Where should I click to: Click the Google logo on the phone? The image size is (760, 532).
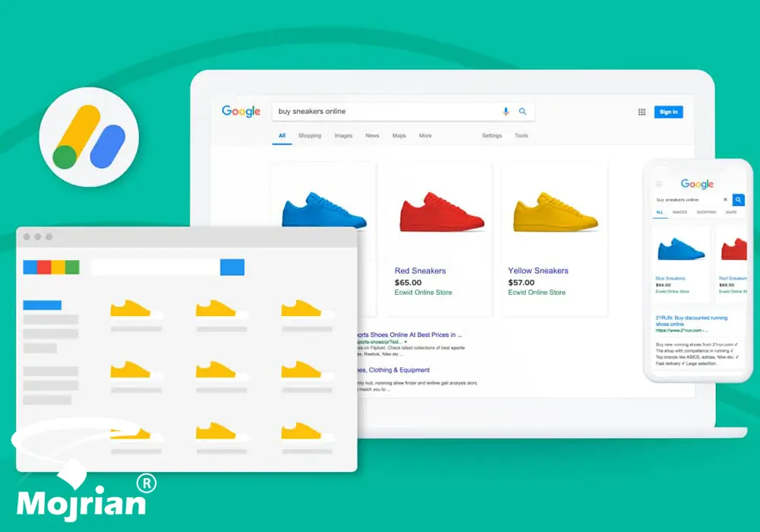click(697, 184)
